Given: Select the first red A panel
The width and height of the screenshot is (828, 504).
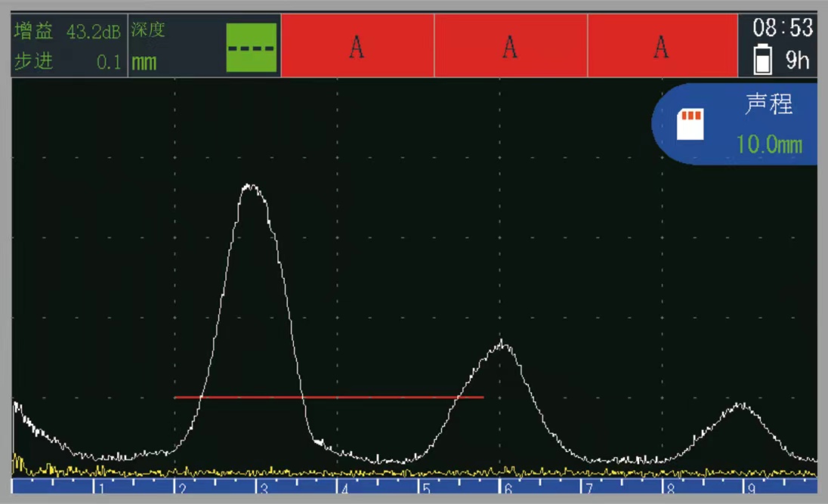Looking at the screenshot, I should 357,47.
